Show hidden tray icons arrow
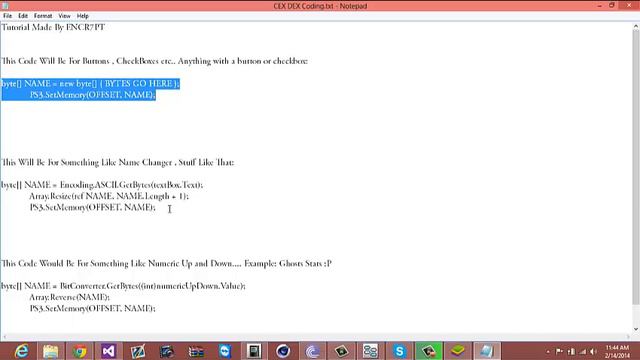The image size is (640, 360). click(548, 351)
